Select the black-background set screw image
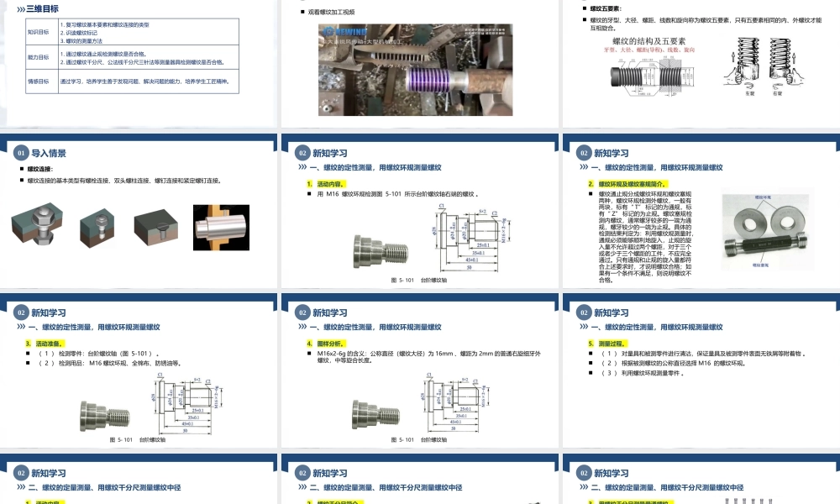840x504 pixels. pyautogui.click(x=221, y=228)
